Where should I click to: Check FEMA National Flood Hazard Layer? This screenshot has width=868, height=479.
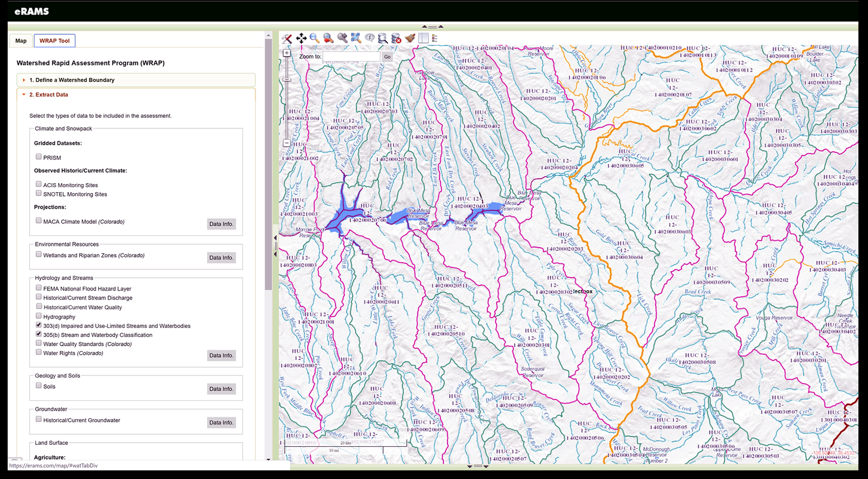(x=39, y=288)
